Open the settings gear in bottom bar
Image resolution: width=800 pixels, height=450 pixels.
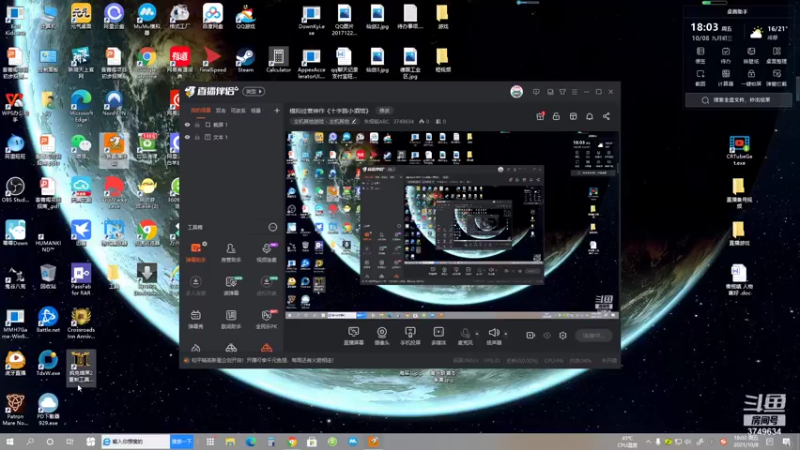pyautogui.click(x=563, y=335)
